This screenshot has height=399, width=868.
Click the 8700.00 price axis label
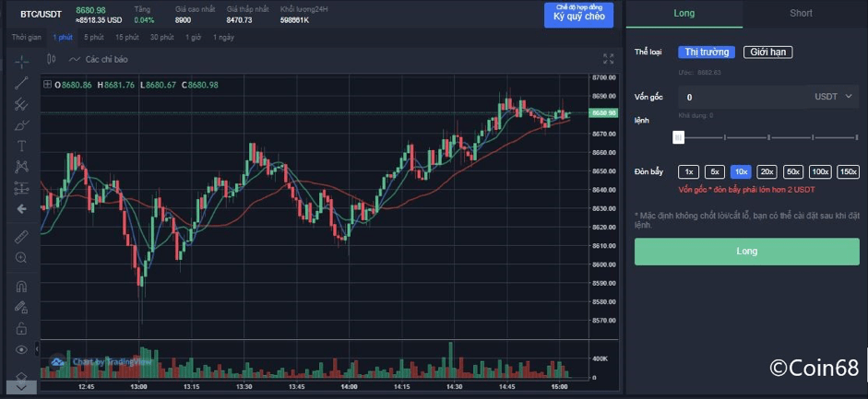(x=603, y=77)
